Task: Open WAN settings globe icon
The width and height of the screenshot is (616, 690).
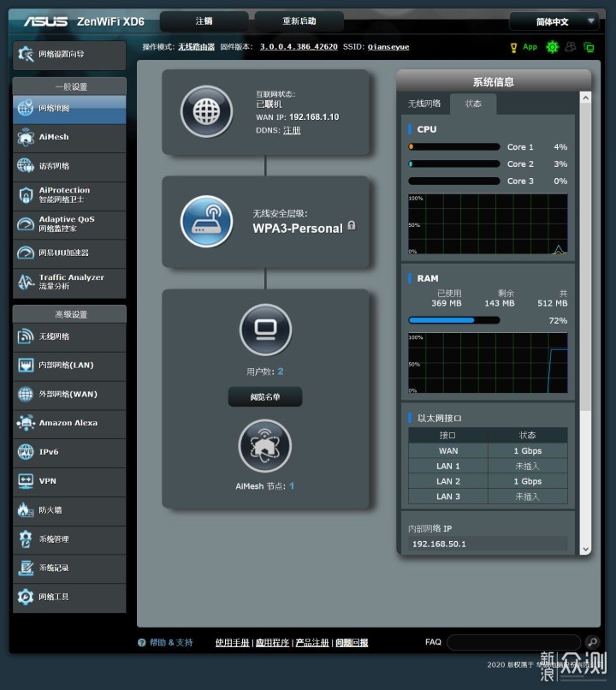Action: [26, 395]
